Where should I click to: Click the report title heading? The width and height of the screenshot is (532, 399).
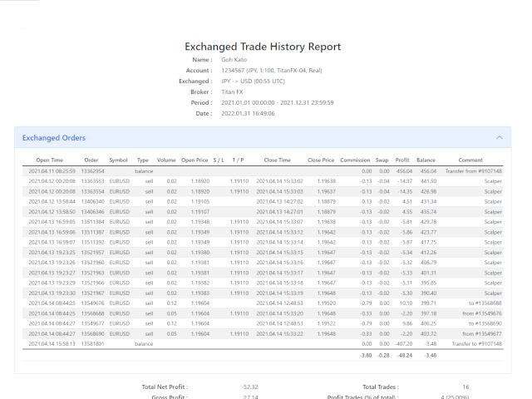coord(263,47)
